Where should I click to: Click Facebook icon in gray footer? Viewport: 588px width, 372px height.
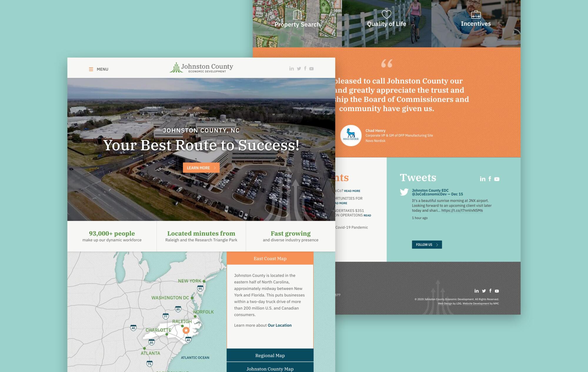click(x=490, y=291)
